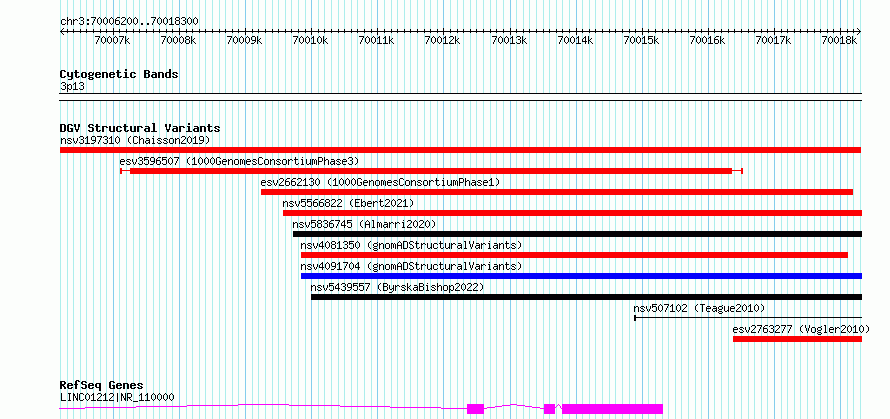Click the 70017k ruler label
Viewport: 890px width, 419px height.
[x=774, y=40]
